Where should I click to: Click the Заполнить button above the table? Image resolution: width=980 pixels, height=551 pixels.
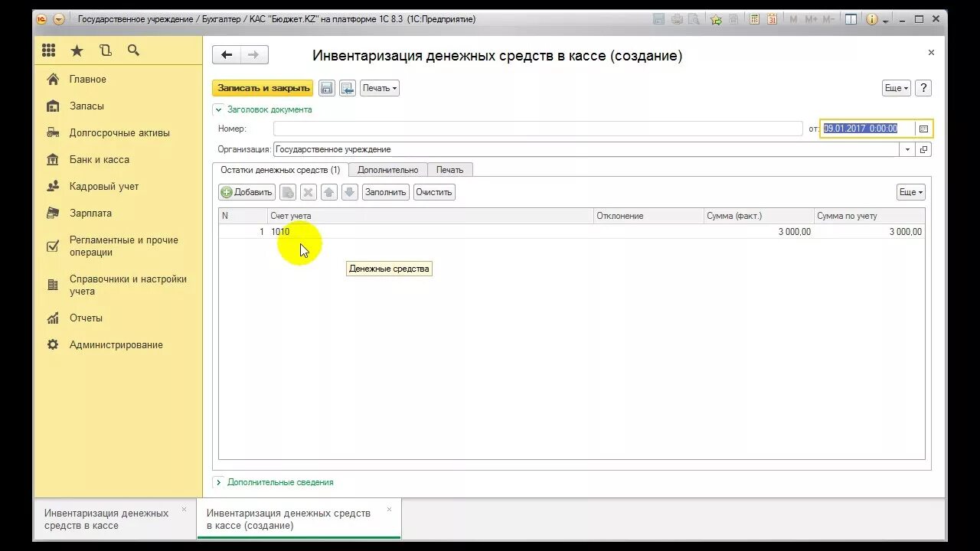pos(385,191)
